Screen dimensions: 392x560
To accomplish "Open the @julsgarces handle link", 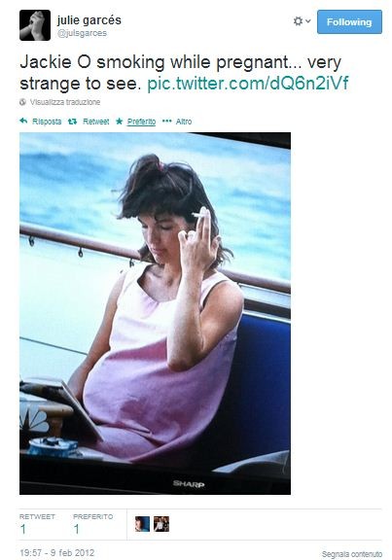I will pos(82,33).
